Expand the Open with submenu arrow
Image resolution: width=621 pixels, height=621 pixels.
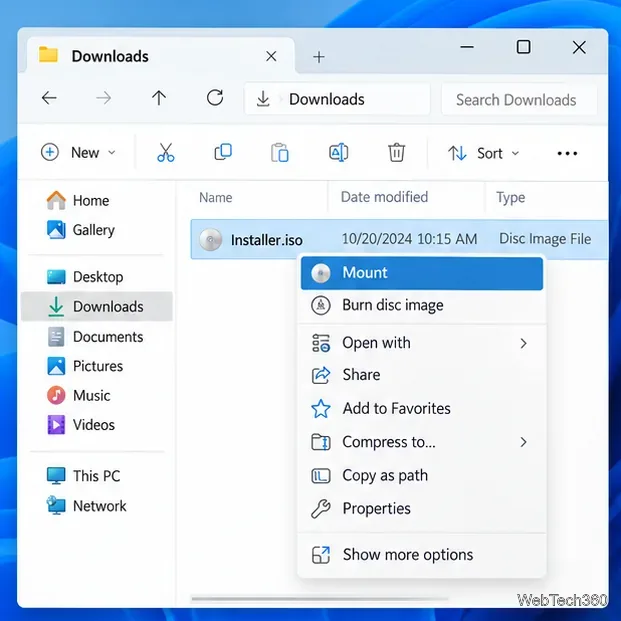point(524,343)
